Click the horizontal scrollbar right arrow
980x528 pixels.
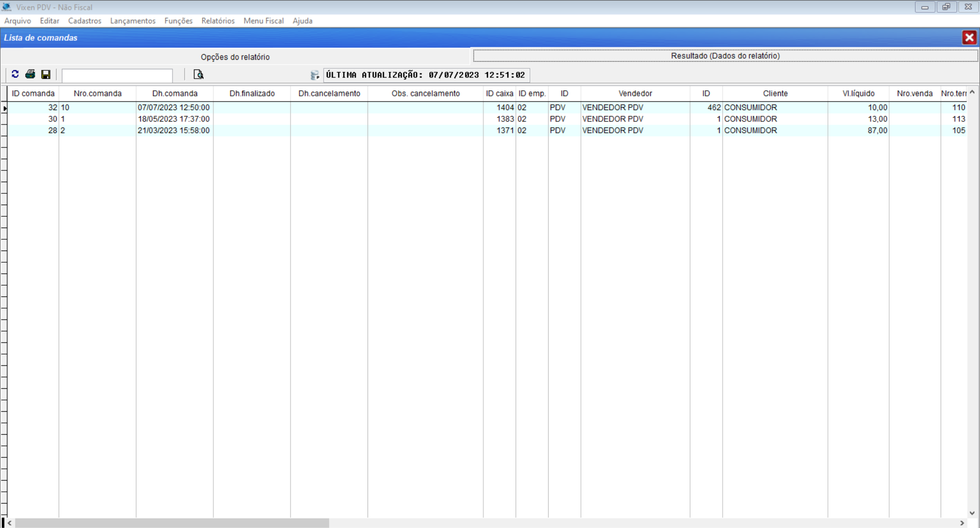(962, 523)
